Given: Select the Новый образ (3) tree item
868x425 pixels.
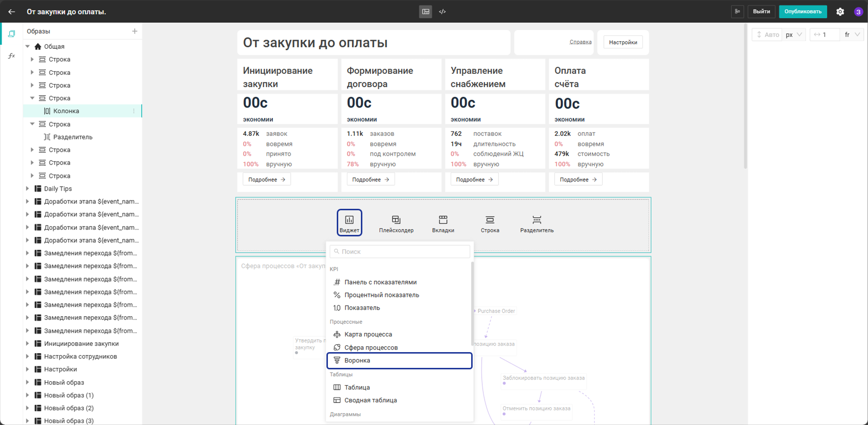Looking at the screenshot, I should coord(83,421).
